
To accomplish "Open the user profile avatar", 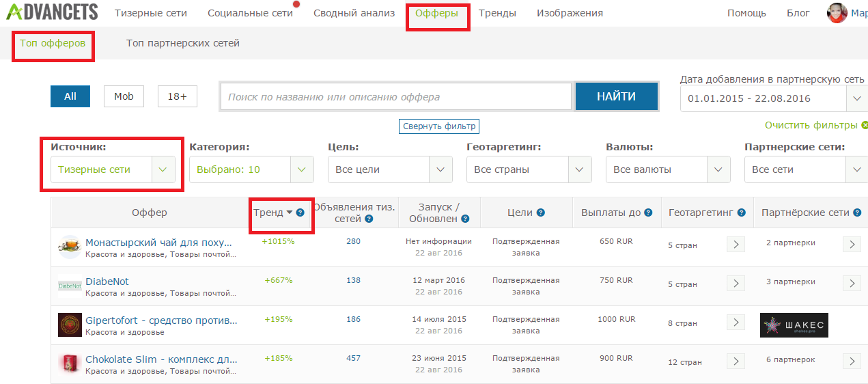I will pyautogui.click(x=837, y=13).
